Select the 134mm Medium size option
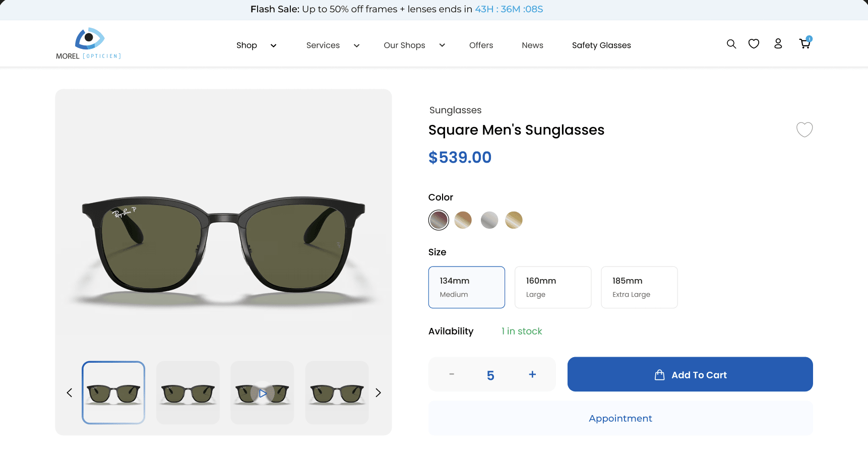 point(466,287)
